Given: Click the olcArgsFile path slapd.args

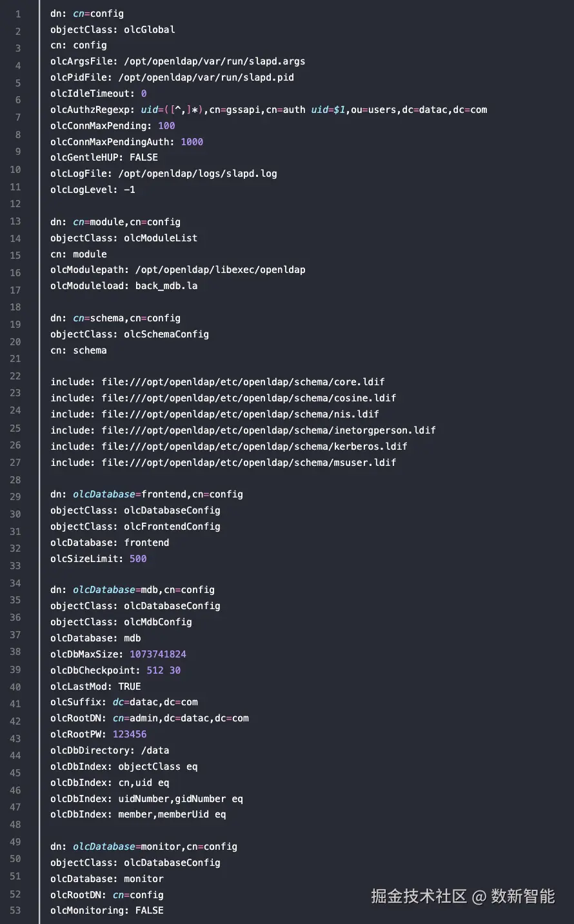Looking at the screenshot, I should (x=213, y=61).
